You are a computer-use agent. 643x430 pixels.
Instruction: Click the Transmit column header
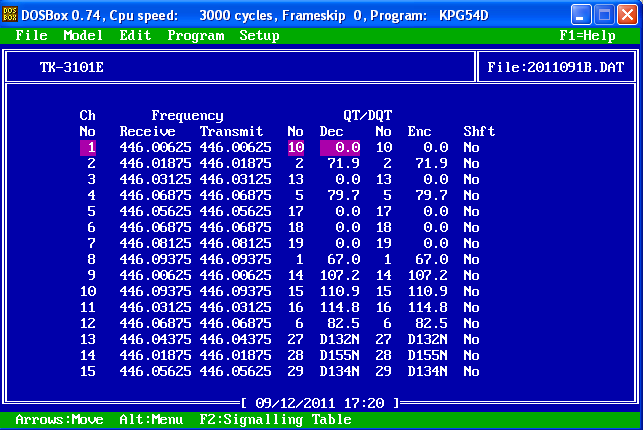coord(231,132)
